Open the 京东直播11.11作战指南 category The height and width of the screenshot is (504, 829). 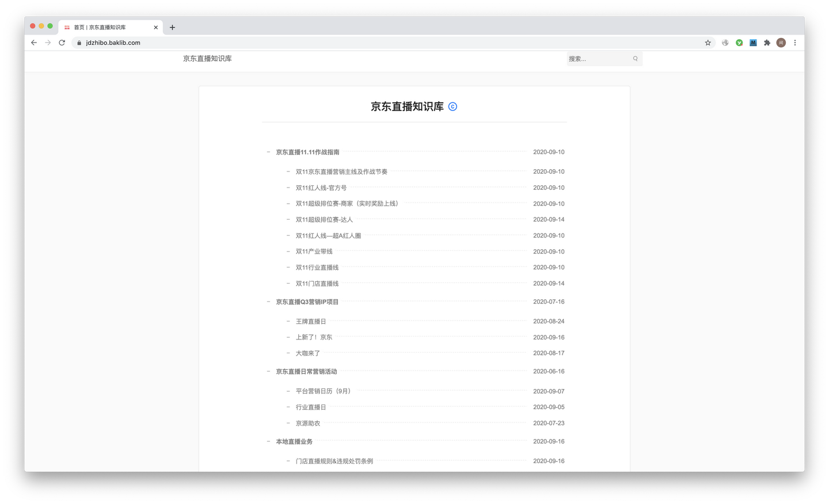[307, 152]
